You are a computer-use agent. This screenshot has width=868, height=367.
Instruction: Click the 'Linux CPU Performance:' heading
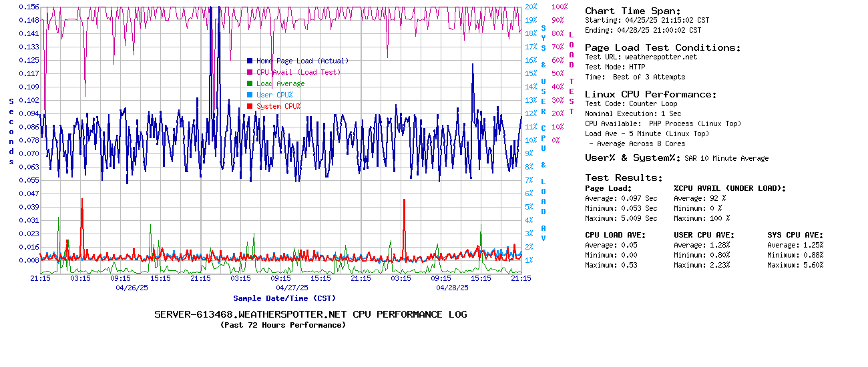[x=650, y=94]
